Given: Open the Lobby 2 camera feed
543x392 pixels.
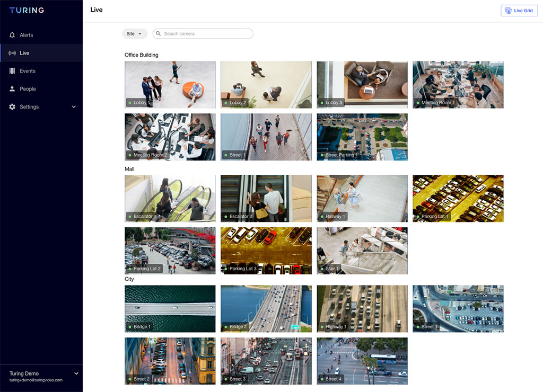Looking at the screenshot, I should click(266, 85).
